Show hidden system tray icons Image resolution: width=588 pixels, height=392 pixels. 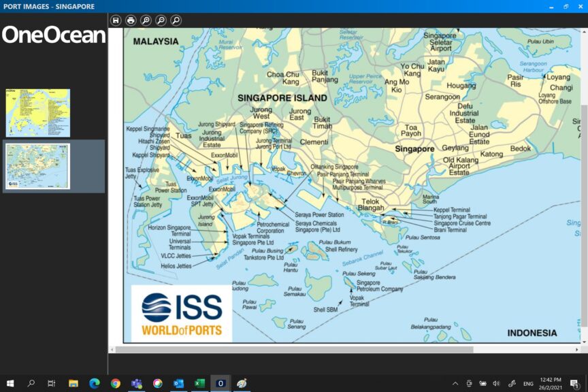click(x=455, y=383)
